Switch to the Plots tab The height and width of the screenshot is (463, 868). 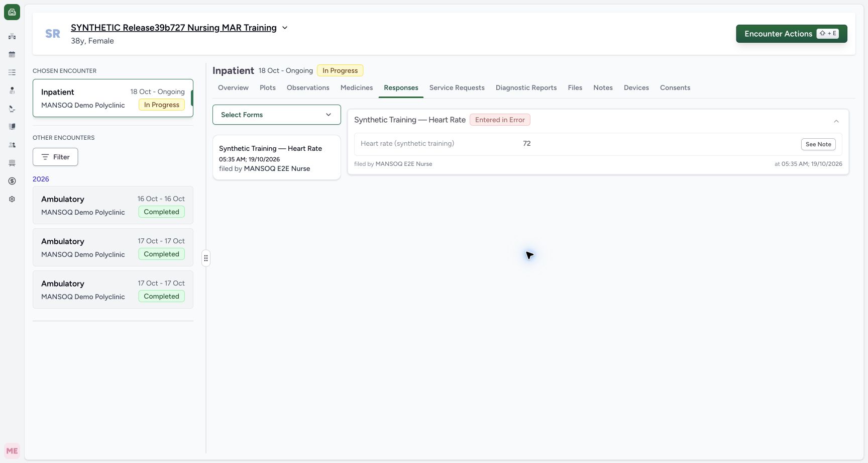268,87
